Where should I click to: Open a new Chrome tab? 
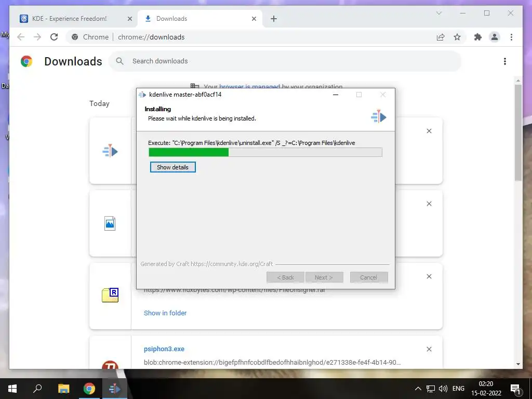[274, 19]
